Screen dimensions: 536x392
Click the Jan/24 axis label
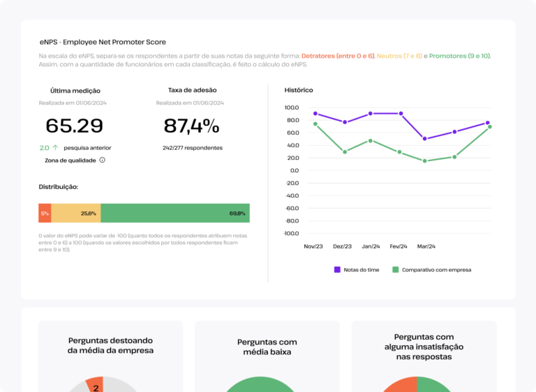point(371,246)
